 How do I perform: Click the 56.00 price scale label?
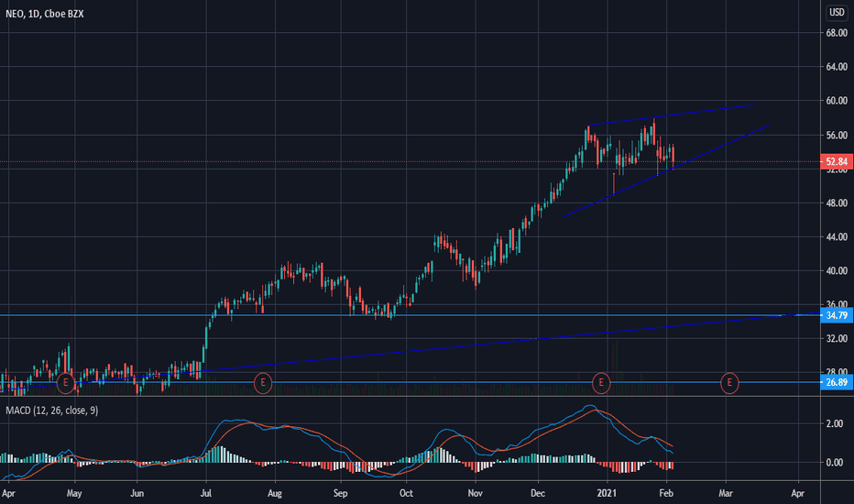[x=837, y=135]
